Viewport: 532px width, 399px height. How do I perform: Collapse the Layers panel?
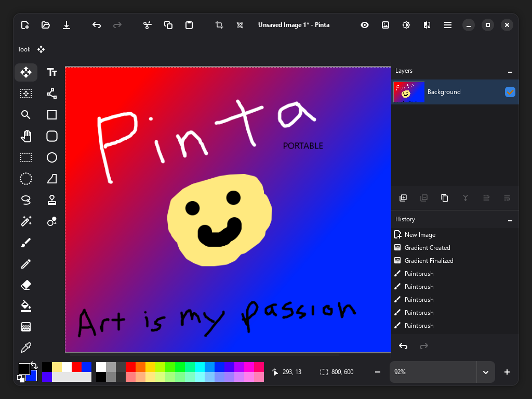point(510,71)
